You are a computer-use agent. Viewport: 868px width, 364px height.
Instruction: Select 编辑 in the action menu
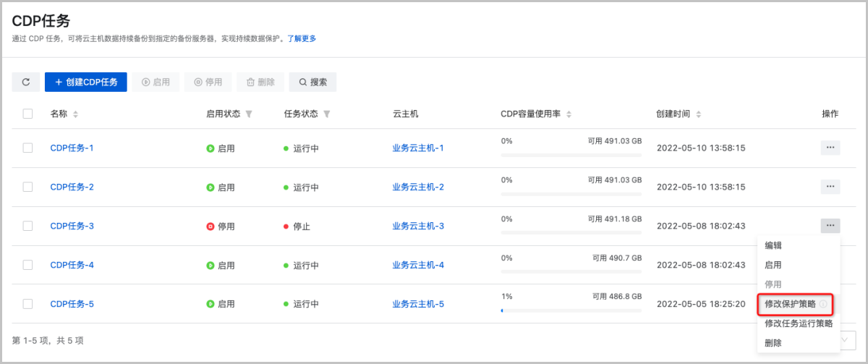point(773,245)
